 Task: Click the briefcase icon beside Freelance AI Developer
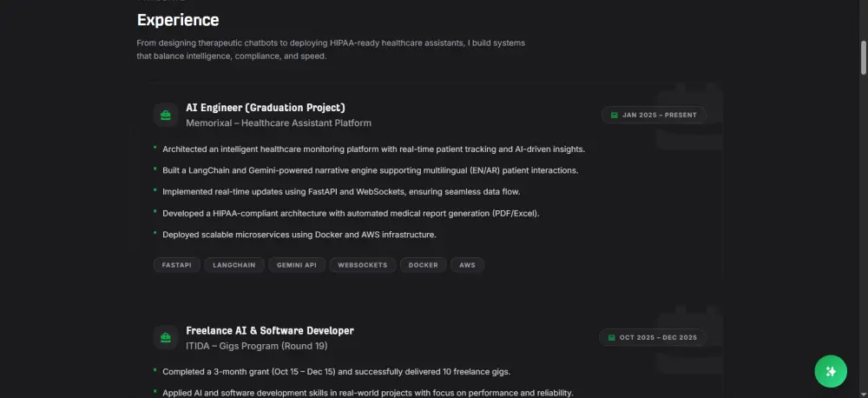[165, 337]
